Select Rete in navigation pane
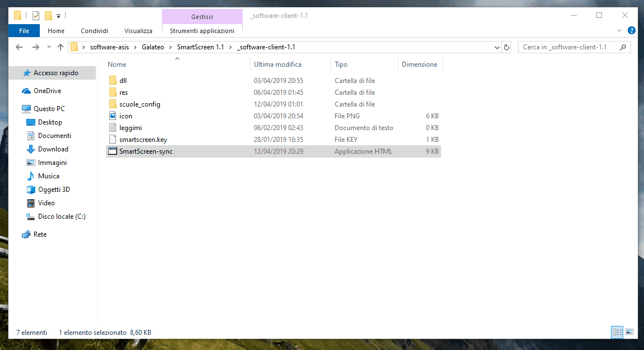This screenshot has height=350, width=644. 40,234
